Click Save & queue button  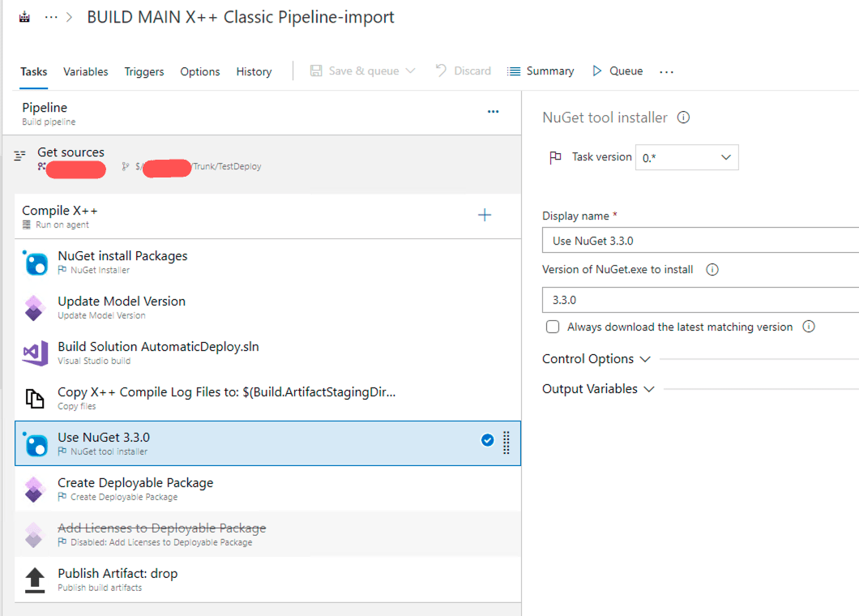coord(355,71)
